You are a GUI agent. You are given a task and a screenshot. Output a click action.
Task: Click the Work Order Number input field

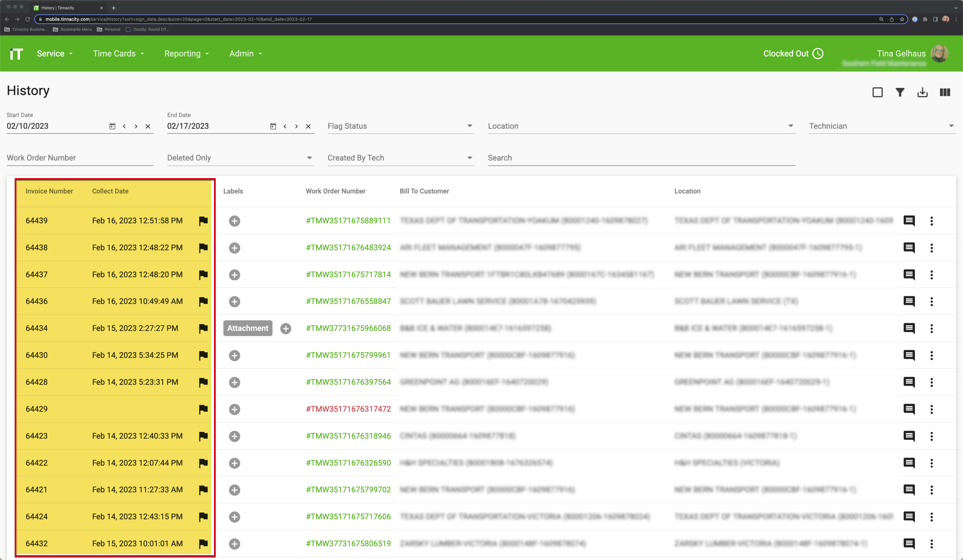[x=80, y=158]
